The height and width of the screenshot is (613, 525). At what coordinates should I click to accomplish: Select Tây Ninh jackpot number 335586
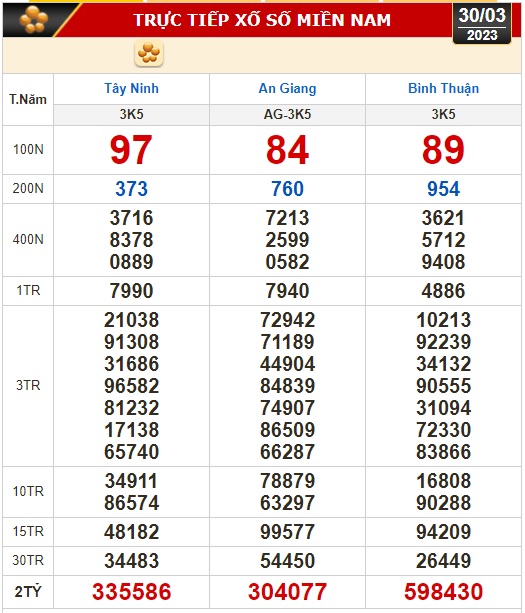(131, 591)
